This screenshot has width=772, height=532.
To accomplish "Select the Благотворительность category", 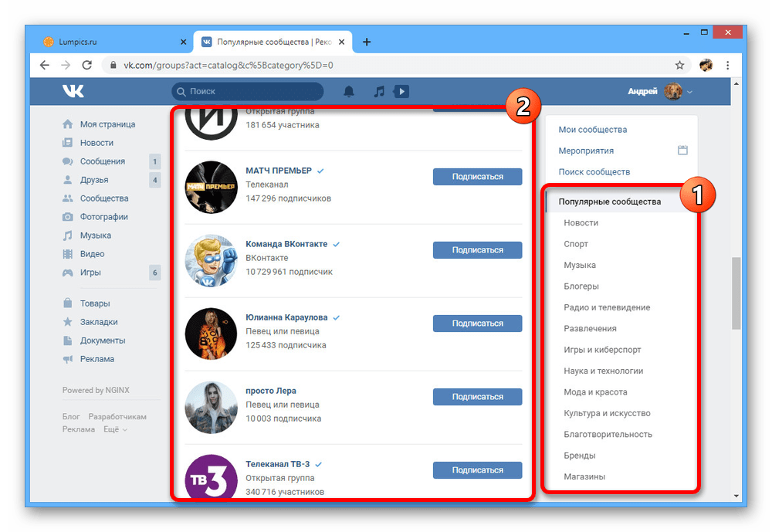I will [x=608, y=435].
